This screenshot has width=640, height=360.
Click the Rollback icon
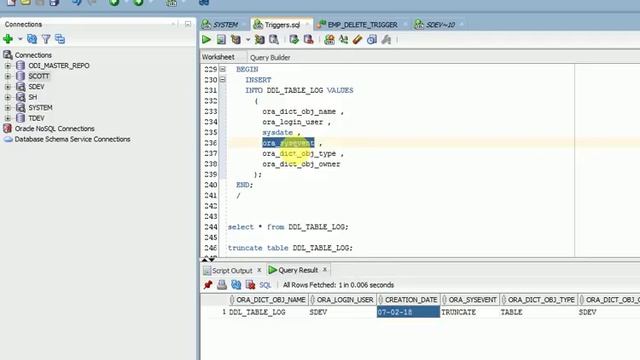point(309,40)
